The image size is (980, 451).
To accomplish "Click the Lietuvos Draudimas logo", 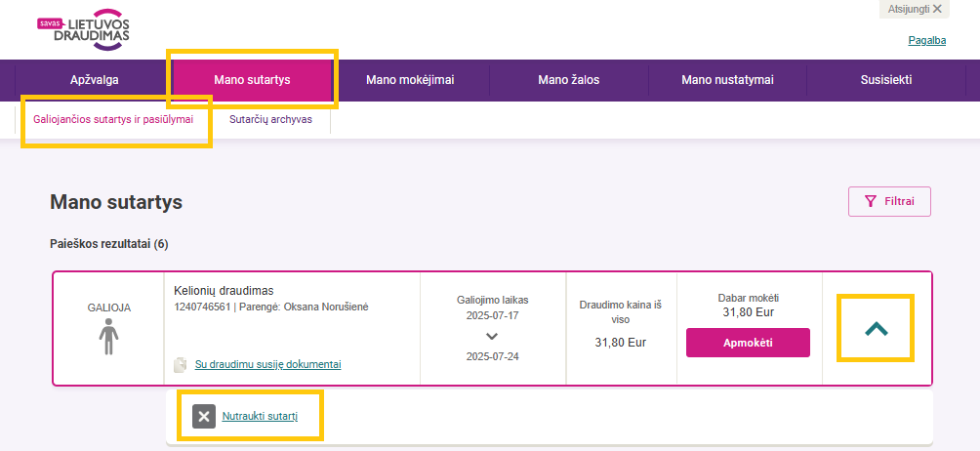I will (x=83, y=29).
